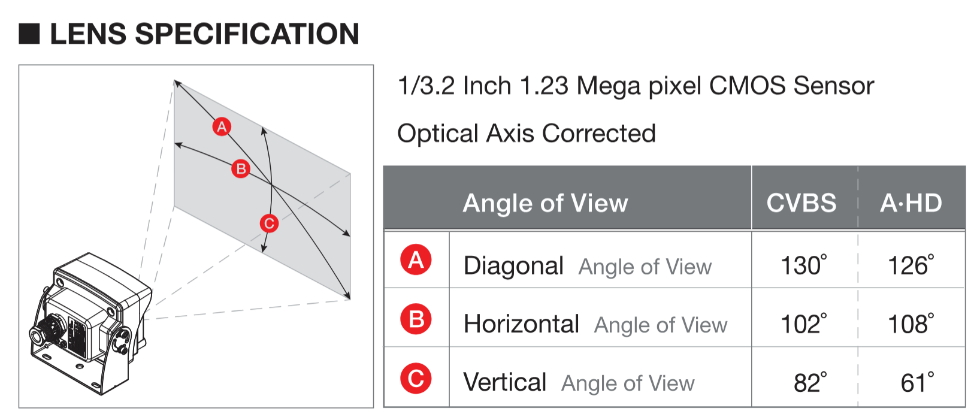Select the 108° A·HD horizontal value
980x420 pixels.
click(911, 324)
